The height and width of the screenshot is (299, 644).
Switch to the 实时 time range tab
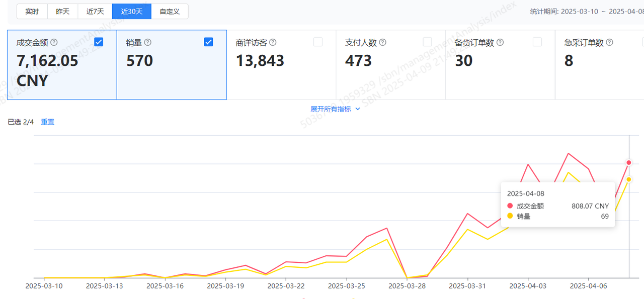coord(32,12)
